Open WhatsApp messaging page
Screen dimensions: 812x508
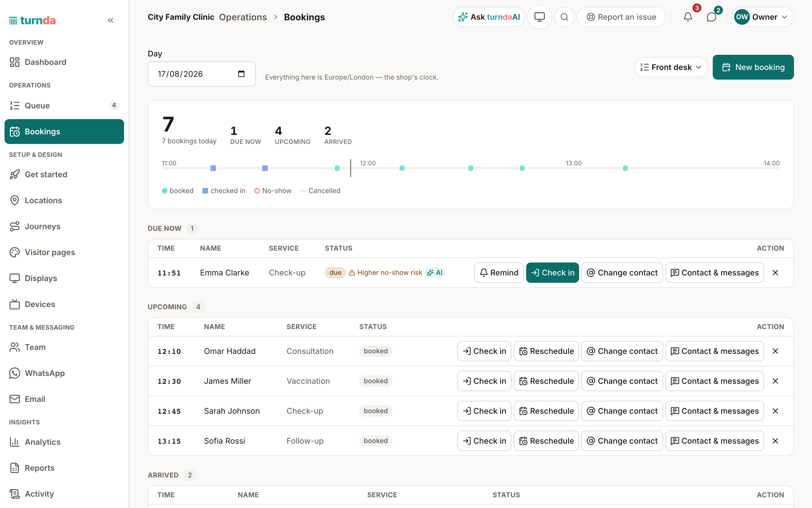coord(64,373)
